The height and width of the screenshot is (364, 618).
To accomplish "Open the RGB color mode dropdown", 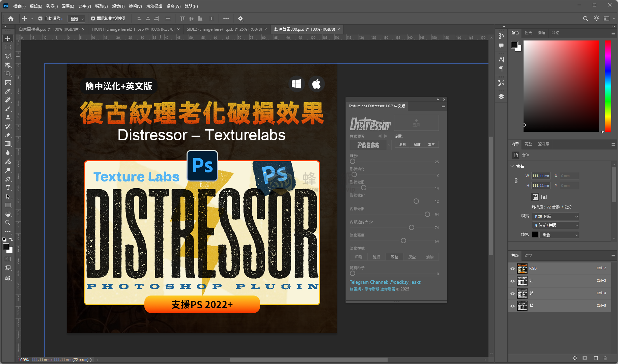I will [556, 217].
